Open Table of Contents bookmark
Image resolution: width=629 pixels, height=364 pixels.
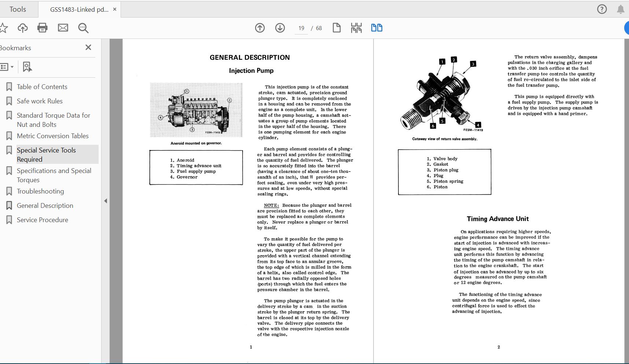(x=42, y=87)
